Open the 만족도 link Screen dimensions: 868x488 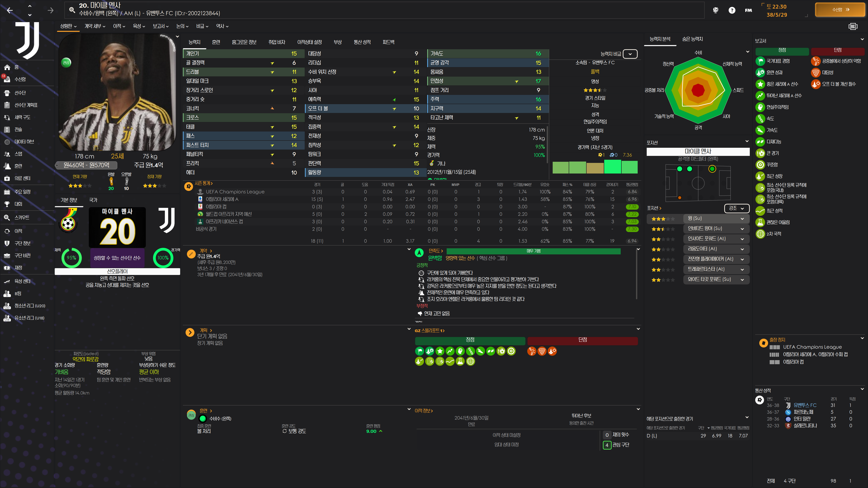pos(436,251)
